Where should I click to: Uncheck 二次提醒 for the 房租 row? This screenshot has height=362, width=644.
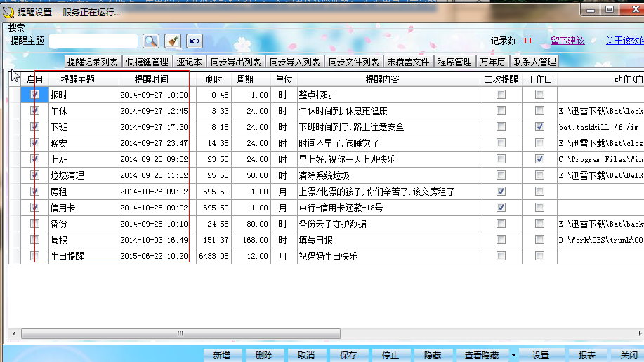coord(501,192)
